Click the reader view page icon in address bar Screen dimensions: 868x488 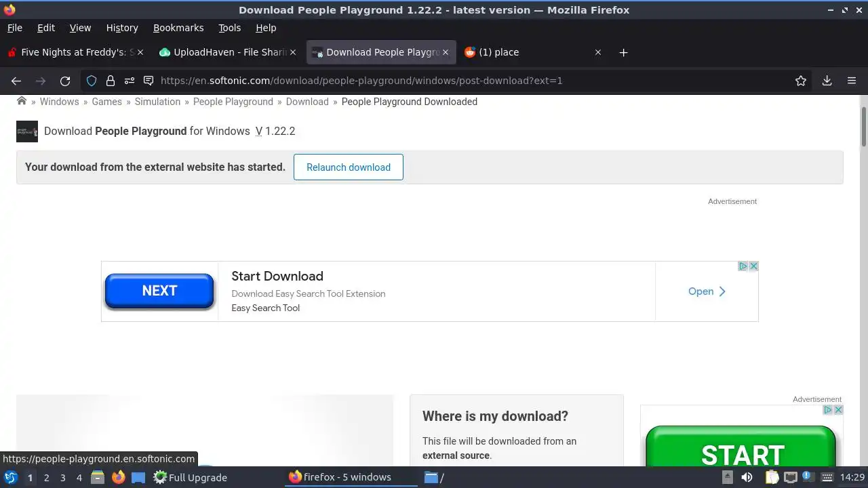(x=149, y=81)
